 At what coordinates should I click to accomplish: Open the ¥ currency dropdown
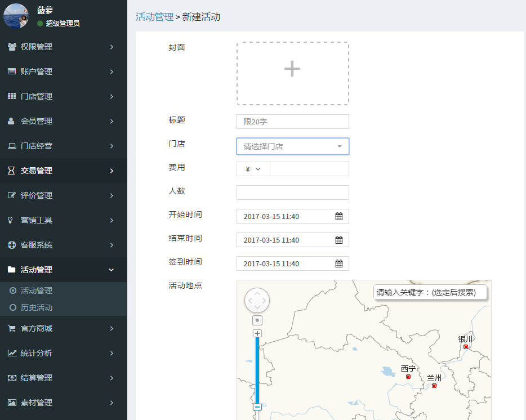[253, 169]
